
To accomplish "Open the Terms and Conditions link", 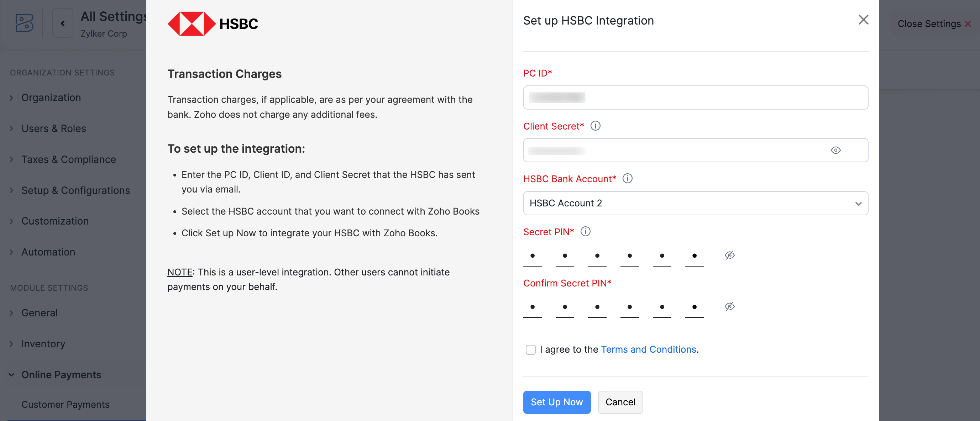I will [648, 349].
